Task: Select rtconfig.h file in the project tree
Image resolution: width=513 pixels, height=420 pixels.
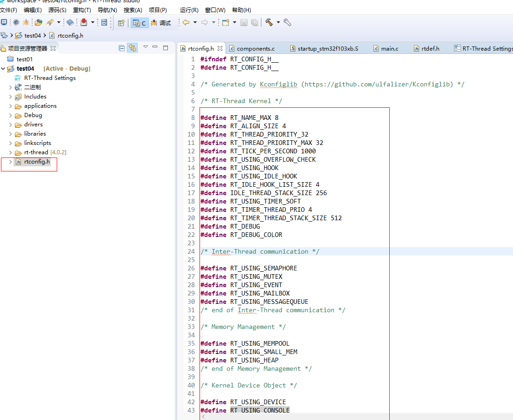Action: (33, 162)
